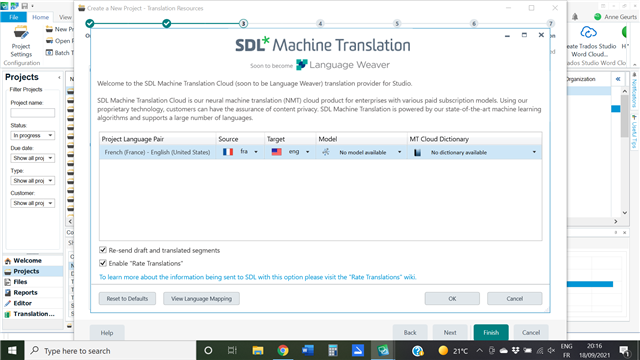Go to the Welcome view

33,260
